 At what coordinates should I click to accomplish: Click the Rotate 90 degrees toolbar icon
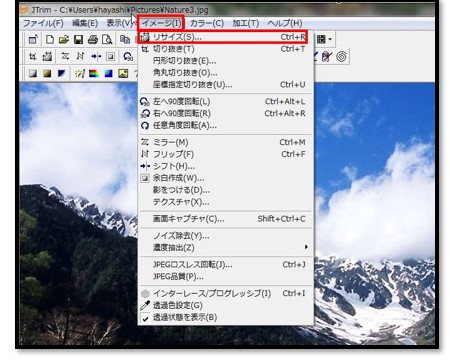point(128,56)
